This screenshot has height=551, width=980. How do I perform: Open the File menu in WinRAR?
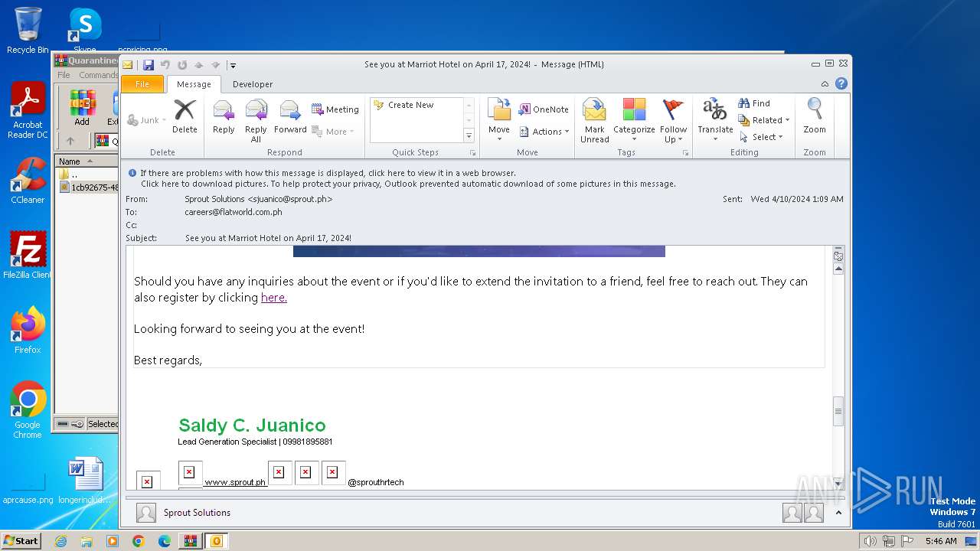coord(64,75)
